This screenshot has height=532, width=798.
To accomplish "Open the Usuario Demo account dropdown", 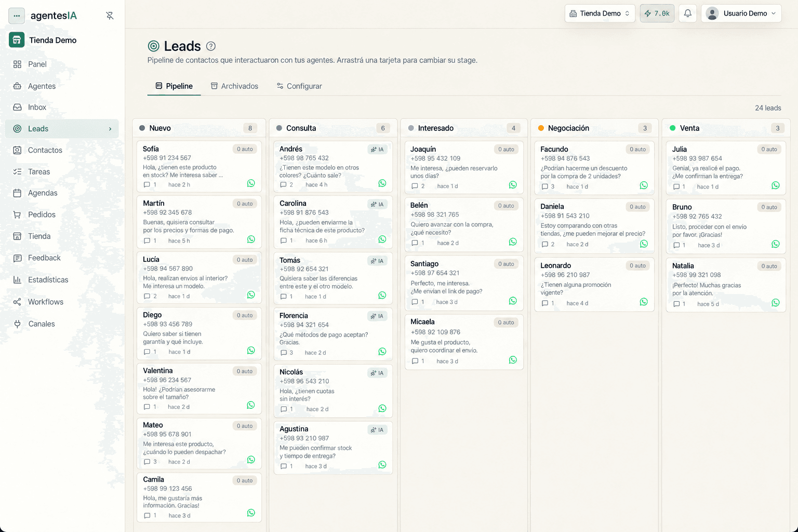I will point(741,14).
